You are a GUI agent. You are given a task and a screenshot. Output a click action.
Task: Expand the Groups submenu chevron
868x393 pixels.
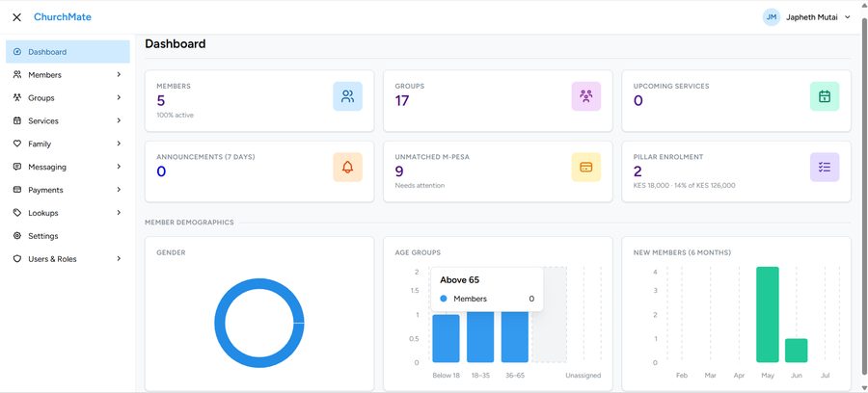119,98
